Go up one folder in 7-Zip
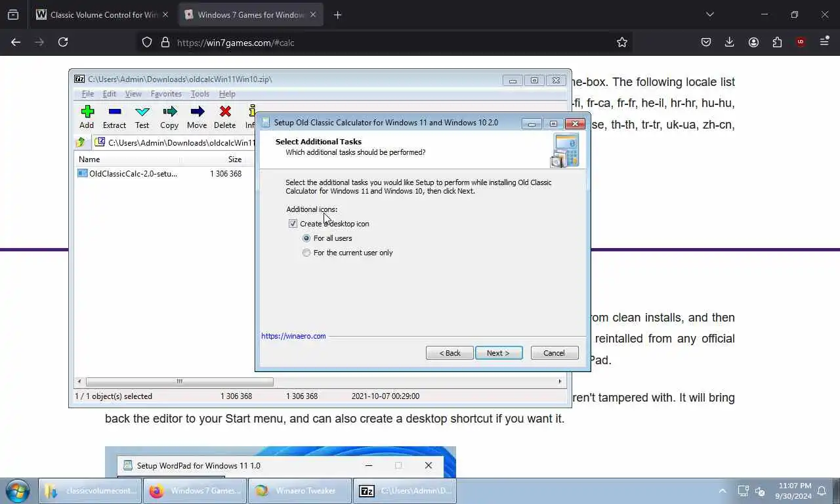This screenshot has width=840, height=504. coord(81,142)
